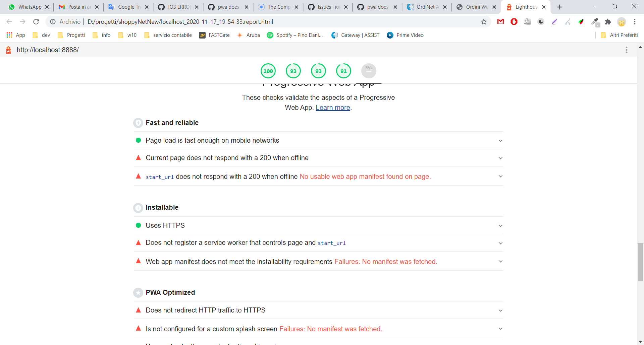Expand the HTTP to HTTPS redirect audit
This screenshot has width=644, height=345.
500,310
